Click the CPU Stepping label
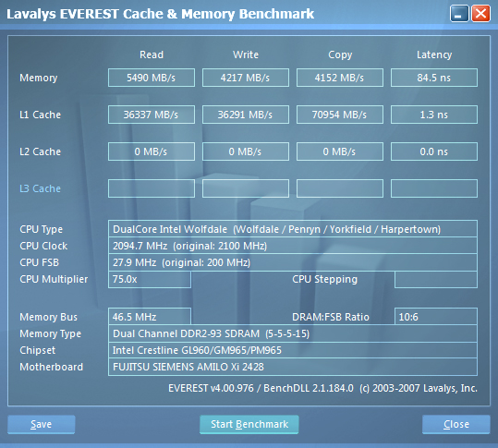 pos(324,279)
